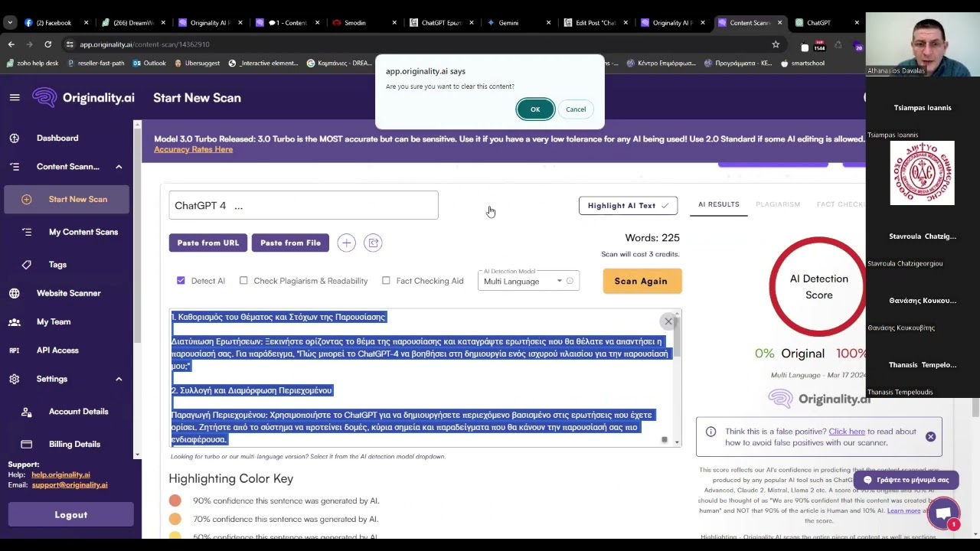Clear the text area with the X icon
Image resolution: width=980 pixels, height=551 pixels.
coord(668,321)
